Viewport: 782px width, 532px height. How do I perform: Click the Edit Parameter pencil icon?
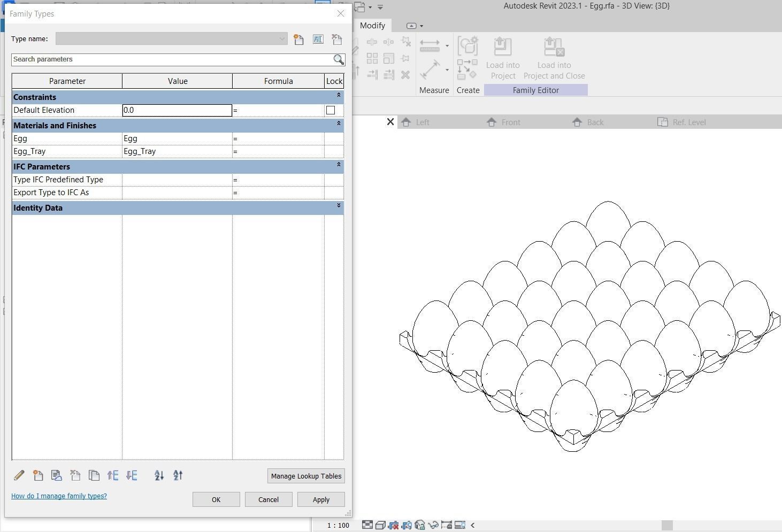[19, 475]
